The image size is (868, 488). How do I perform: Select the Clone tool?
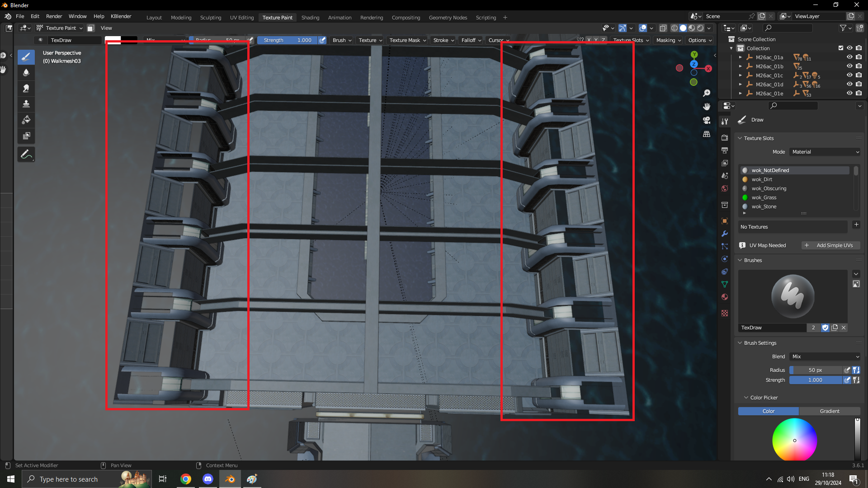(x=27, y=103)
